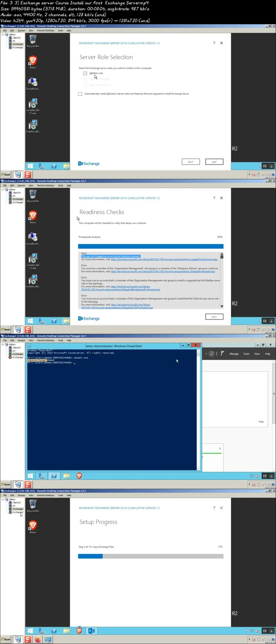The width and height of the screenshot is (276, 644).
Task: Open File menu in Server Role Selection frame
Action: [x=5, y=31]
